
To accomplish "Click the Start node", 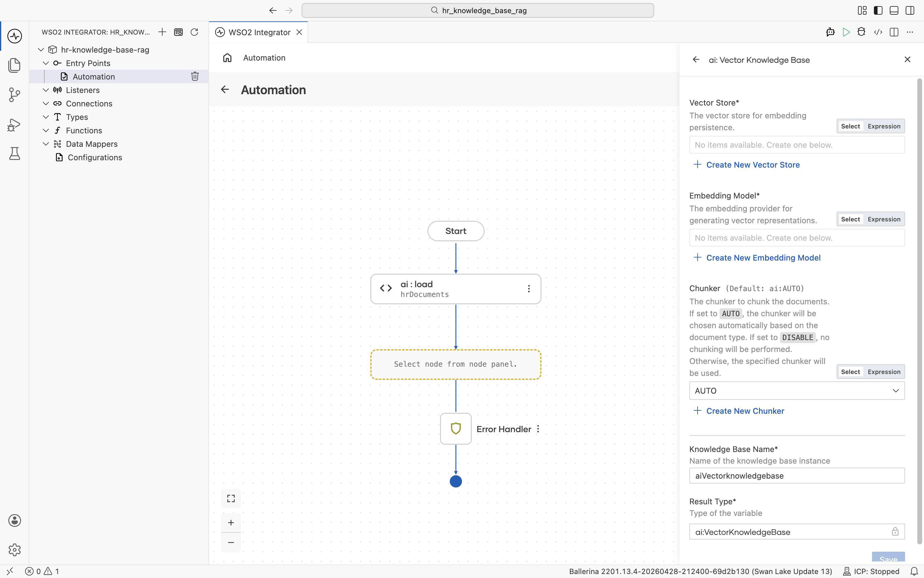I will (456, 231).
